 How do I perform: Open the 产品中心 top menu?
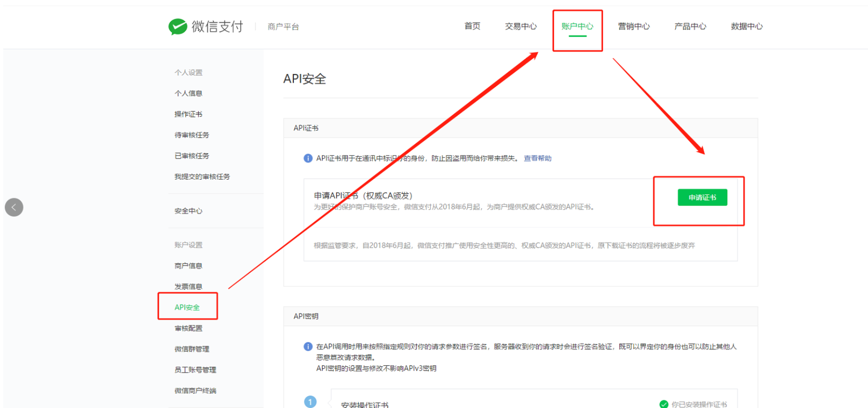point(690,26)
